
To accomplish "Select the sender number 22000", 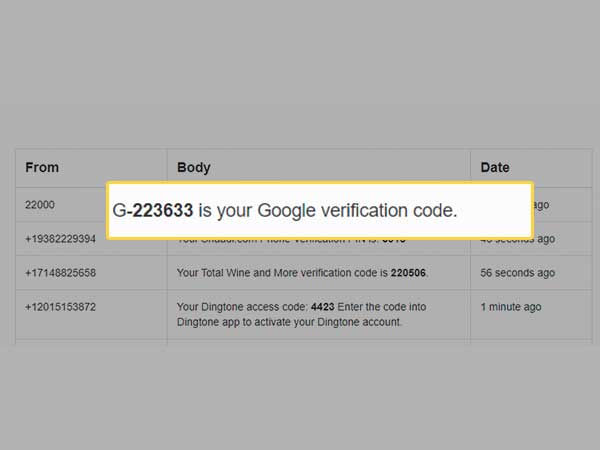I will tap(40, 205).
